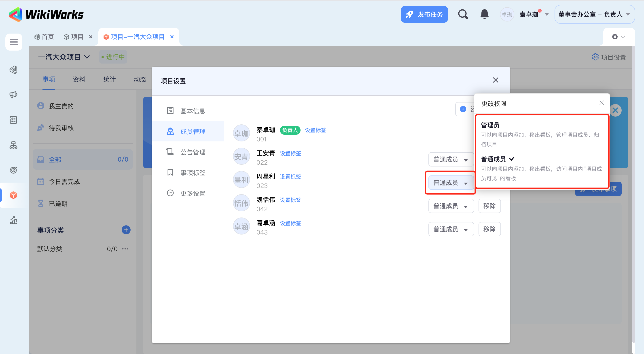Expand the 董事会办公室 – 负责人 dropdown
The width and height of the screenshot is (644, 354).
594,15
